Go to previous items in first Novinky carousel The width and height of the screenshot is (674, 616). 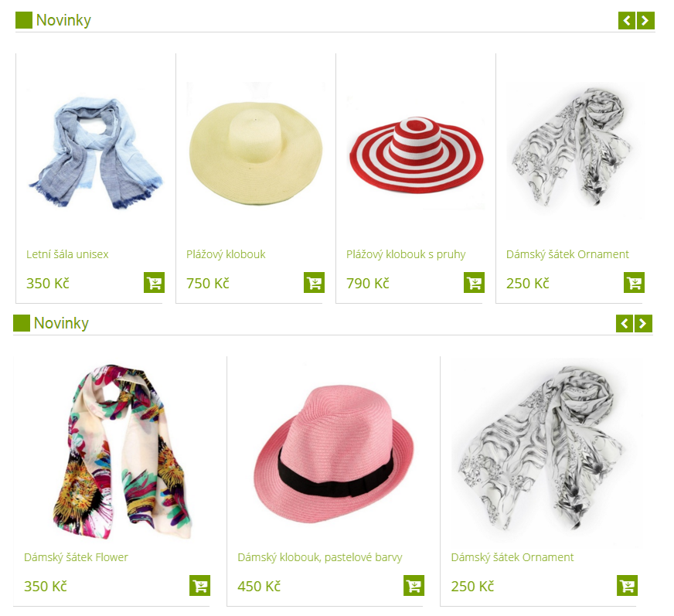coord(627,21)
